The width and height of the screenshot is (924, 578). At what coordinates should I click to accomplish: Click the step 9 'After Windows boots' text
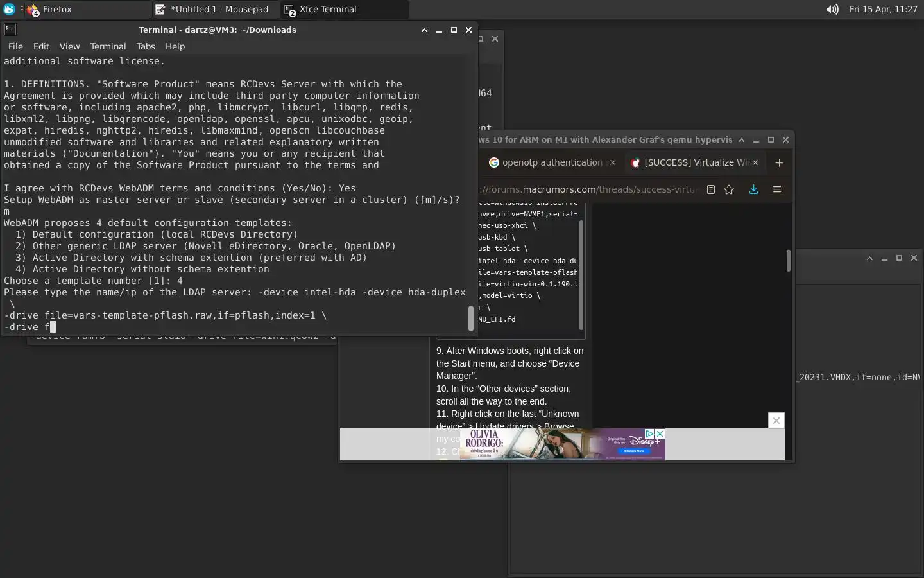(x=510, y=363)
